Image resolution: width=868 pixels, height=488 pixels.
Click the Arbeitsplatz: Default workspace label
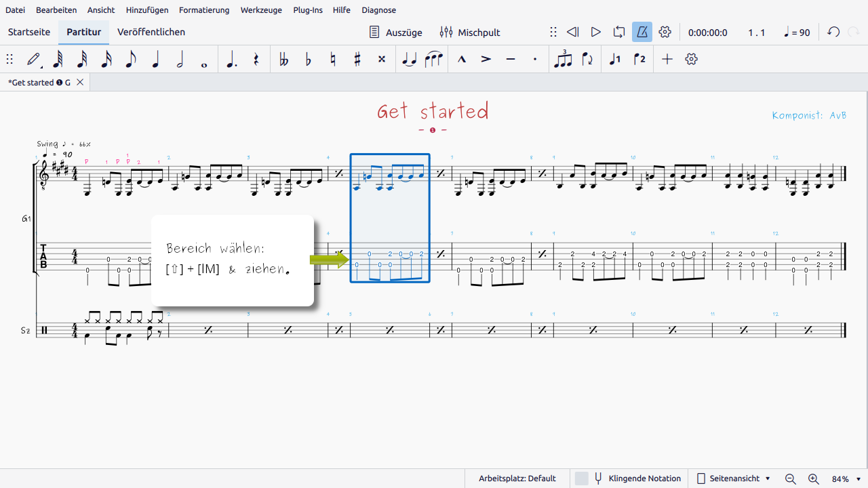tap(517, 479)
